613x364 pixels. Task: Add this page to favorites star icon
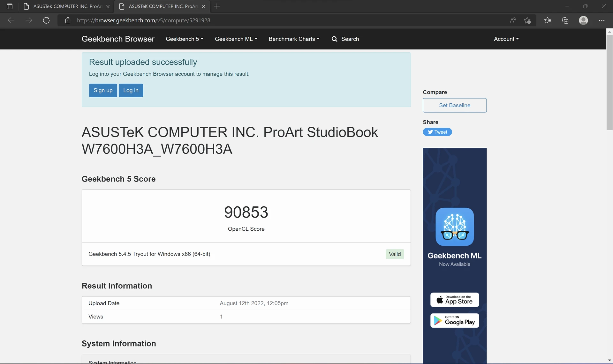click(527, 20)
